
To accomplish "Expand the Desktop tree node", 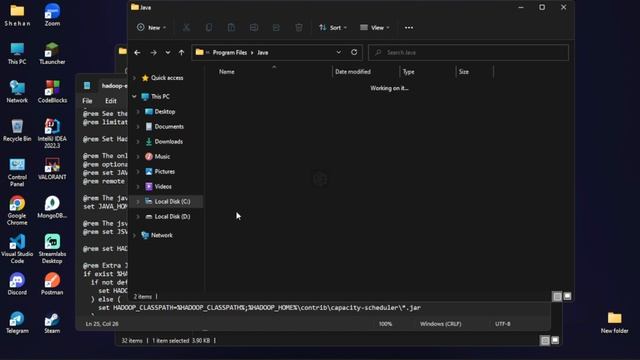I will (x=138, y=111).
